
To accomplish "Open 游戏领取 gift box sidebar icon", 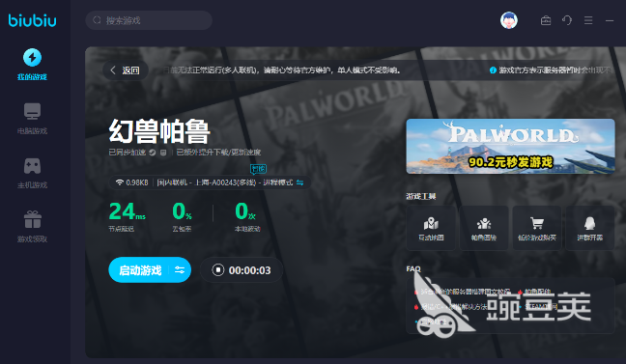I will pyautogui.click(x=32, y=219).
